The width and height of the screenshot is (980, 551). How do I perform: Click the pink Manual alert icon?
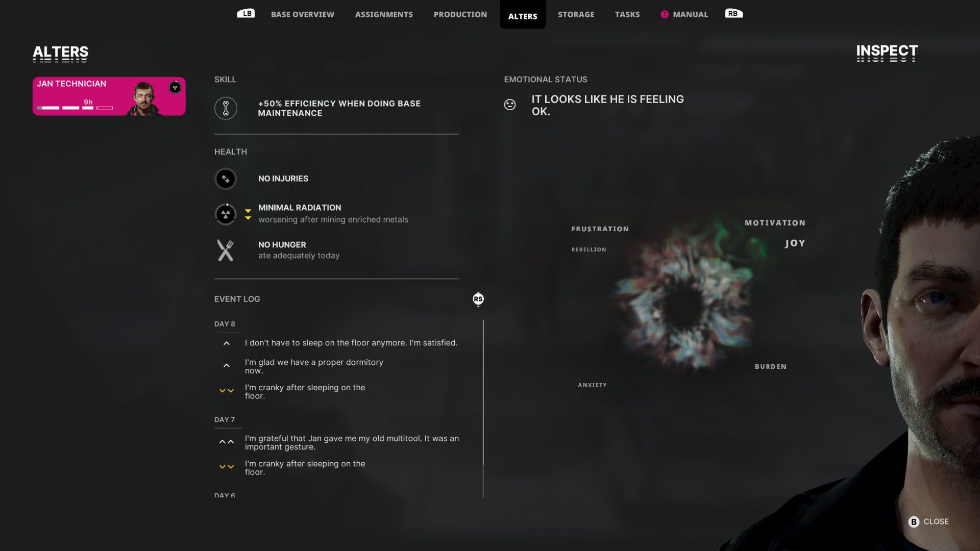point(665,14)
